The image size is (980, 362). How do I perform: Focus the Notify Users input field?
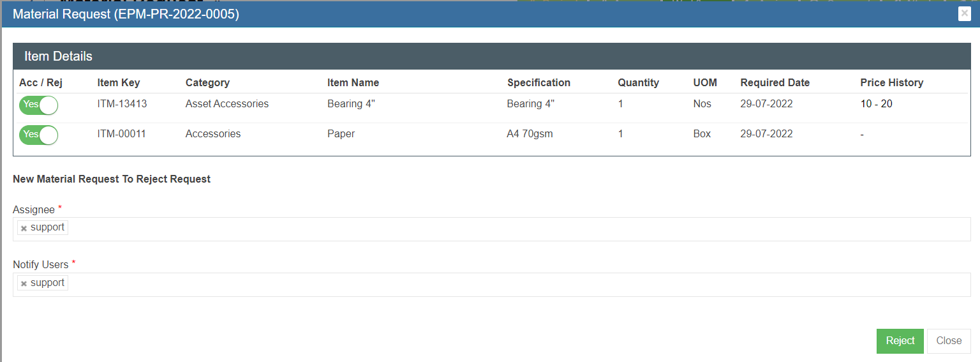click(x=510, y=285)
